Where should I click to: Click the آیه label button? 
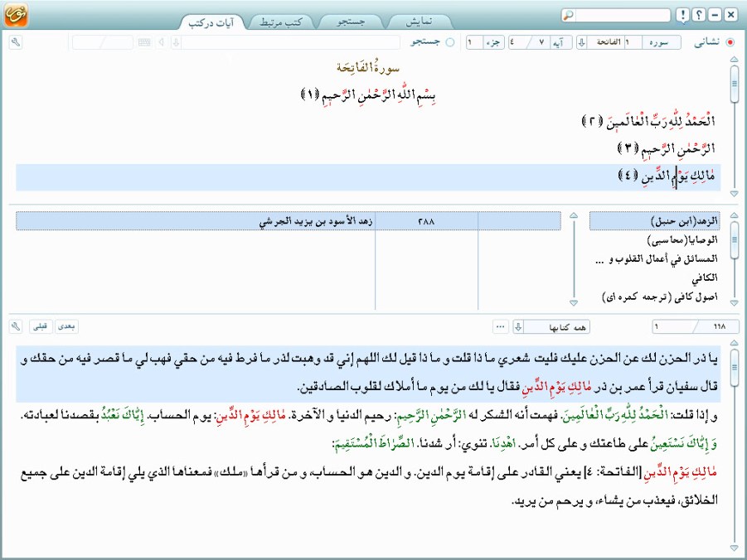pos(560,42)
